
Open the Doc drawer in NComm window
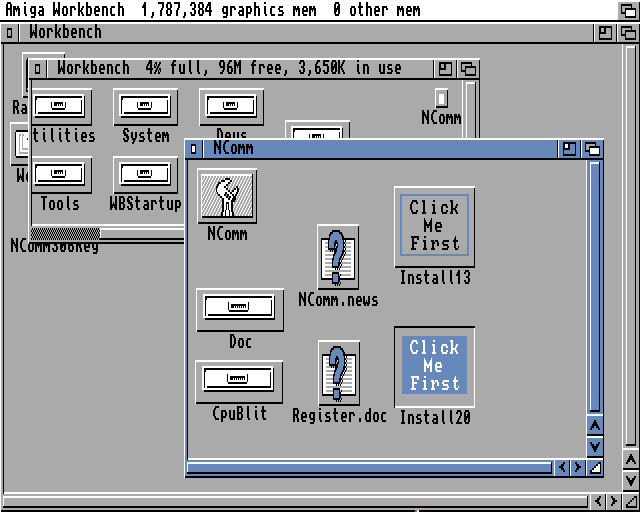click(x=240, y=309)
